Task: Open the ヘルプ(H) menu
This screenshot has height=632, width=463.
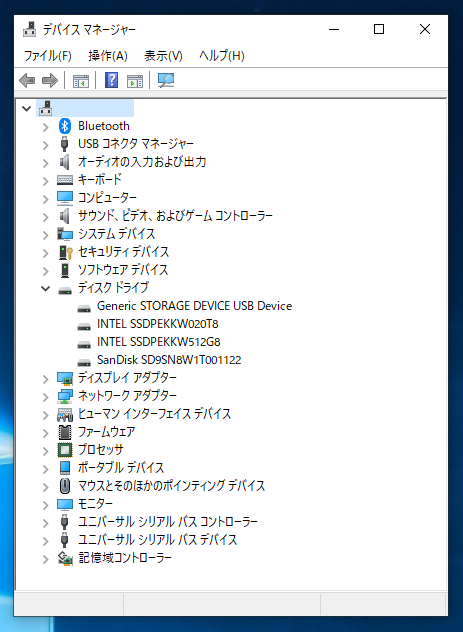Action: tap(222, 56)
